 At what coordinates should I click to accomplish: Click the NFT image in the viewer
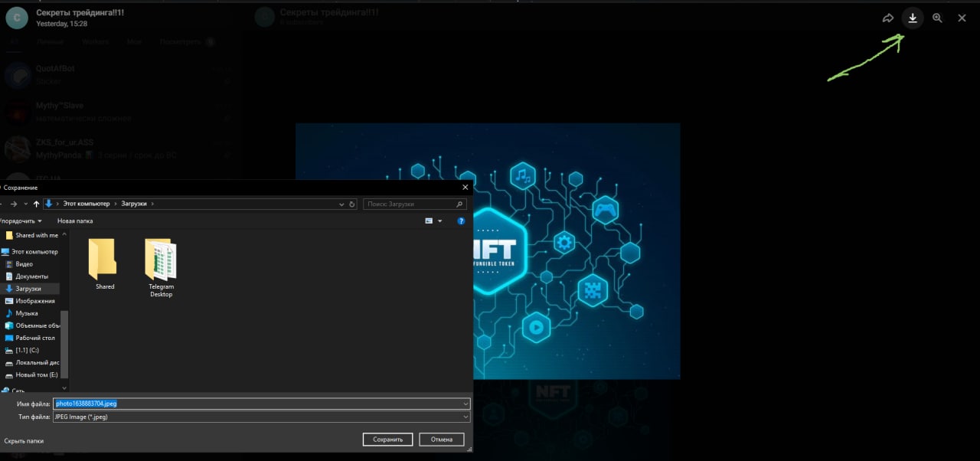pos(577,250)
